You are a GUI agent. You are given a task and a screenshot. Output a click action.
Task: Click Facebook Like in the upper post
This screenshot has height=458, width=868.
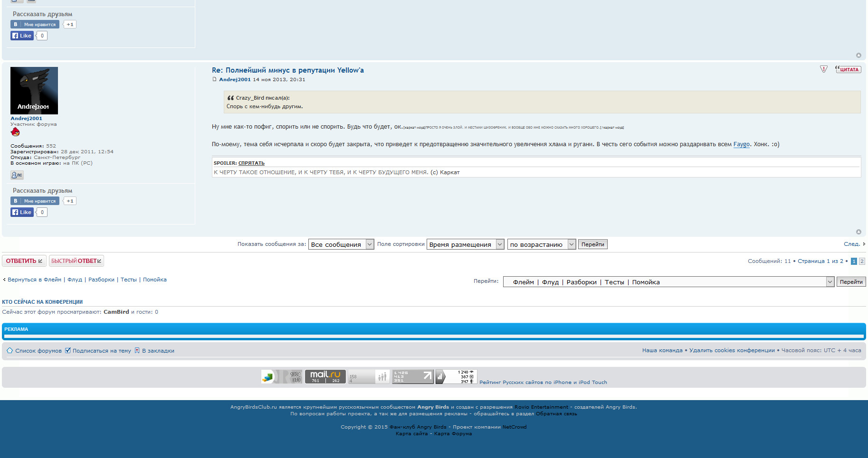22,36
